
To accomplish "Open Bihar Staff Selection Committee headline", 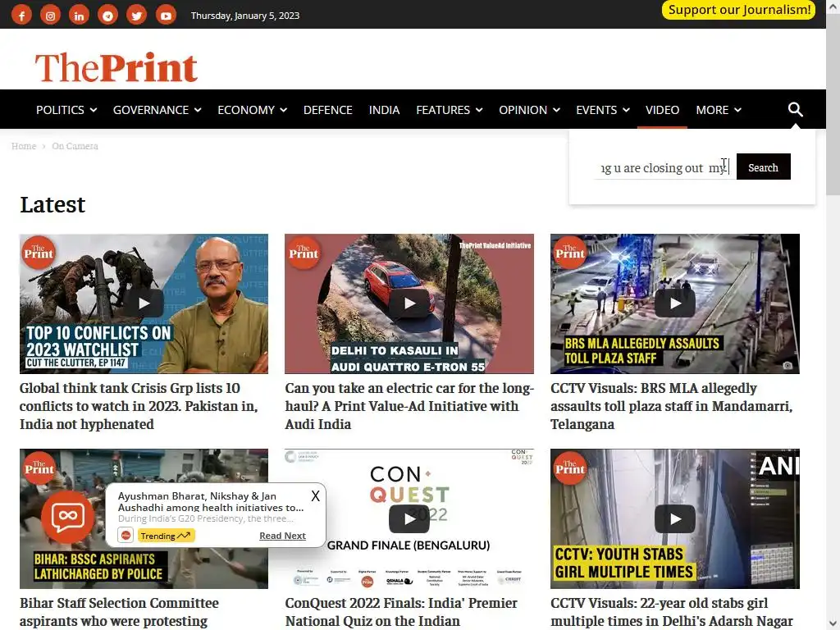I will click(119, 612).
